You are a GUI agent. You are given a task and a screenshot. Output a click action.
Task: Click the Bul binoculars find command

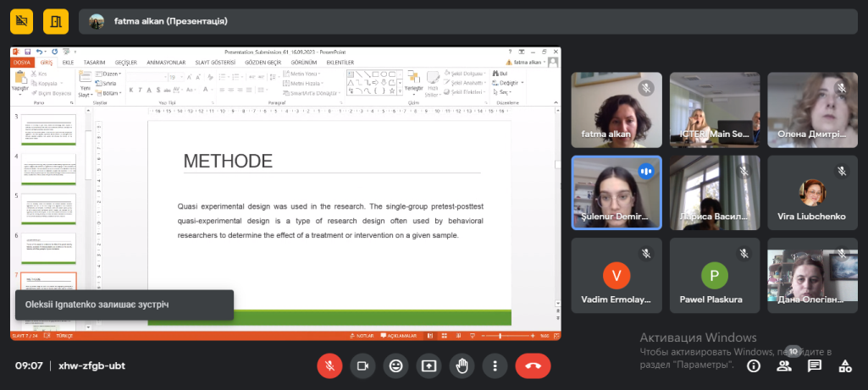[500, 74]
